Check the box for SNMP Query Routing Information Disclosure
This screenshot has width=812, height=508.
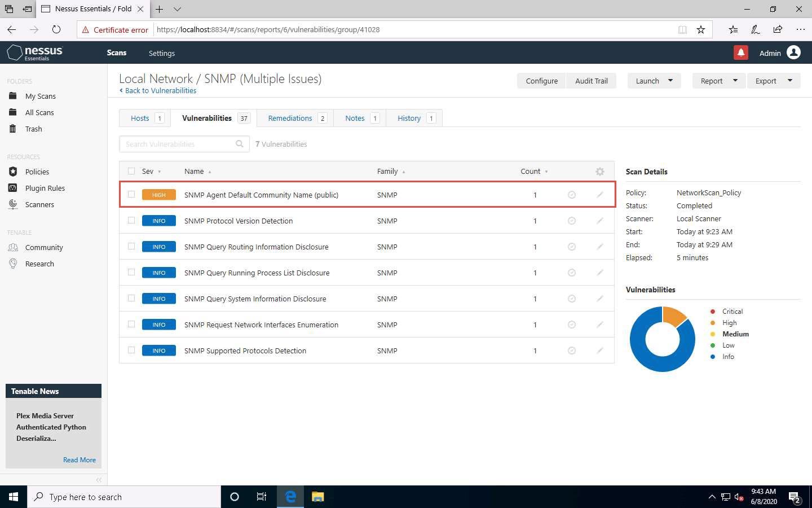(131, 246)
